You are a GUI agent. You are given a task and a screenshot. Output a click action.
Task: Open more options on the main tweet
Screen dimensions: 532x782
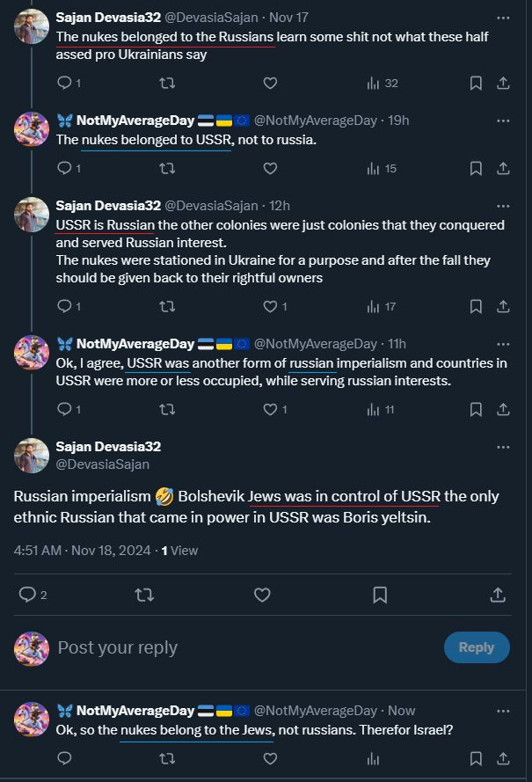(x=503, y=447)
